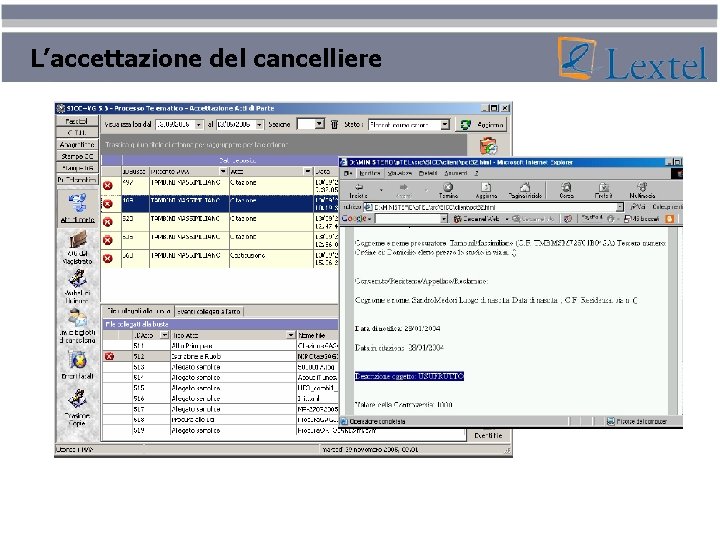Screen dimensions: 720x540
Task: Click the Pr. Telematico sidebar button
Action: 77,180
